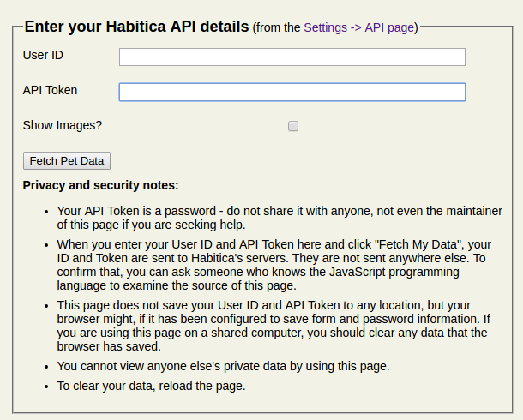Click the Show Images? label
523x420 pixels.
[x=63, y=125]
